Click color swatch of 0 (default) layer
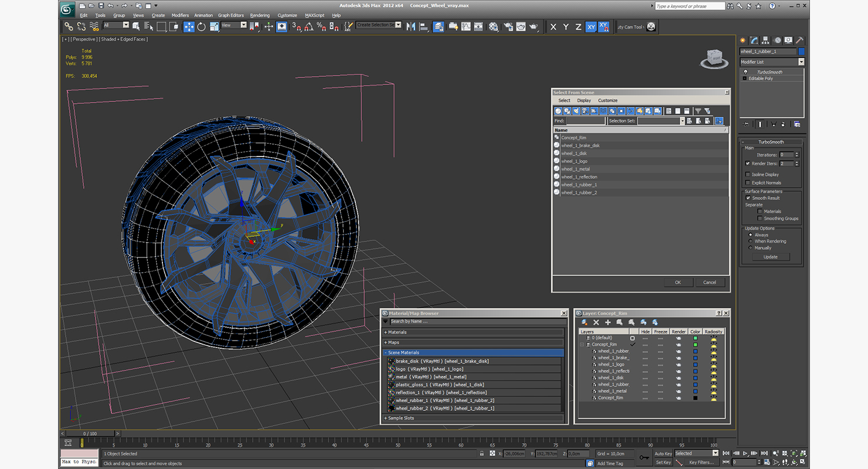The height and width of the screenshot is (469, 868). [x=695, y=338]
